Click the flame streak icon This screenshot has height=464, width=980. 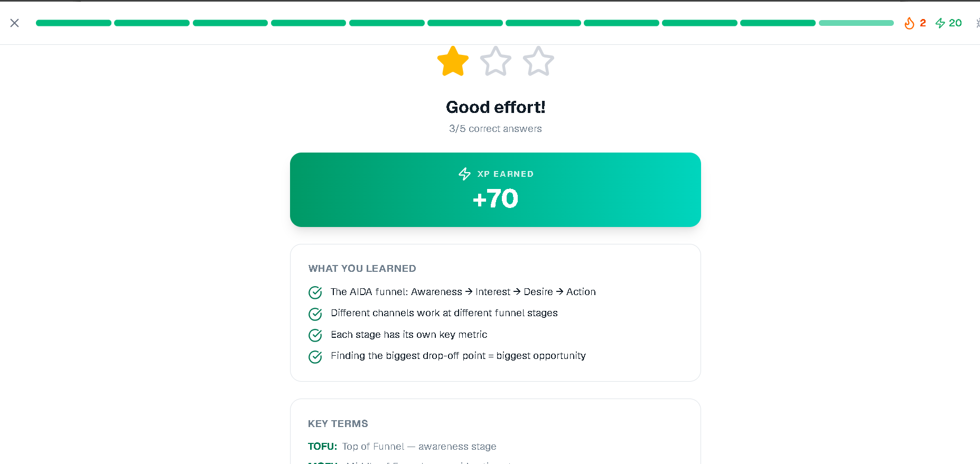click(x=909, y=23)
